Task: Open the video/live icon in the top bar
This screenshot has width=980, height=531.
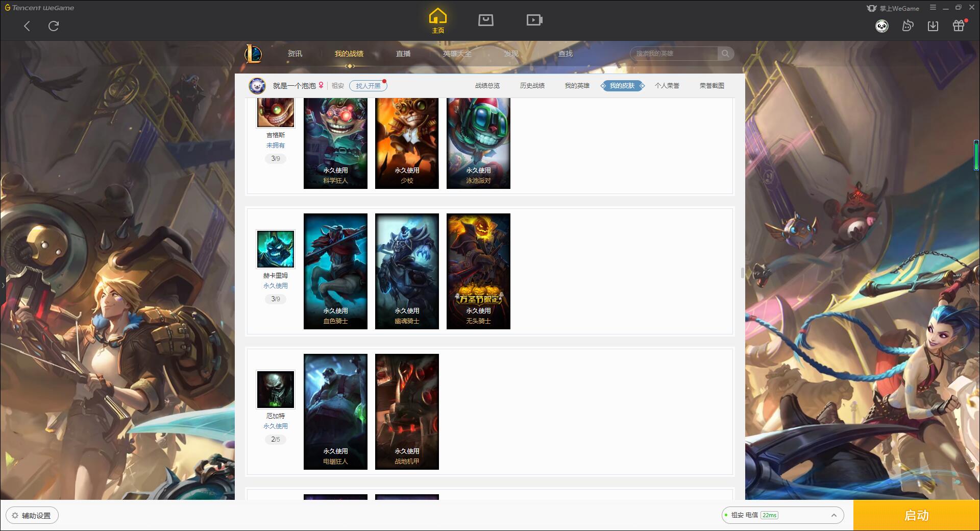Action: 534,20
